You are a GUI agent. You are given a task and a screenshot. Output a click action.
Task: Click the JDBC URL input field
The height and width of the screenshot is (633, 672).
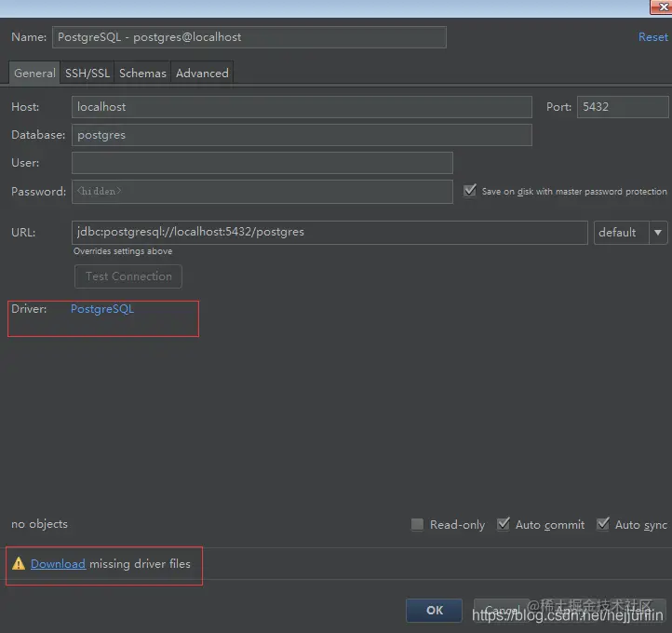click(x=329, y=233)
